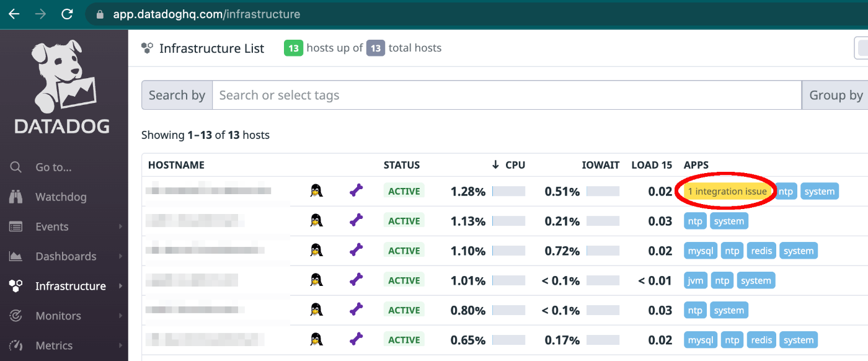The height and width of the screenshot is (361, 868).
Task: Open Go to... in sidebar
Action: coord(53,167)
